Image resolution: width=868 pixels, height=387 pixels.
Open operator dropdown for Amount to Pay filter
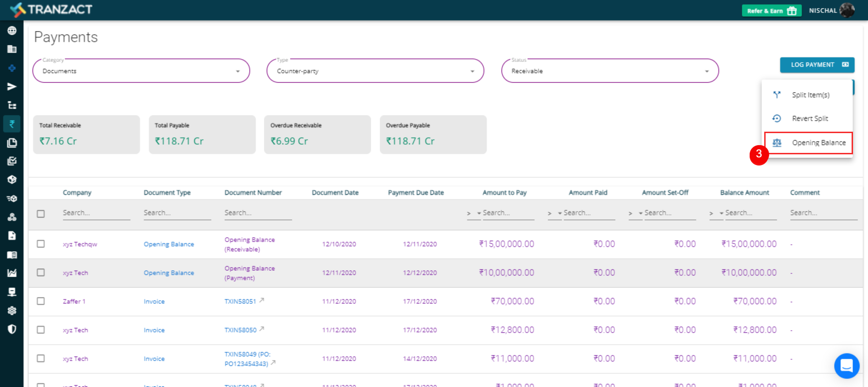click(473, 213)
